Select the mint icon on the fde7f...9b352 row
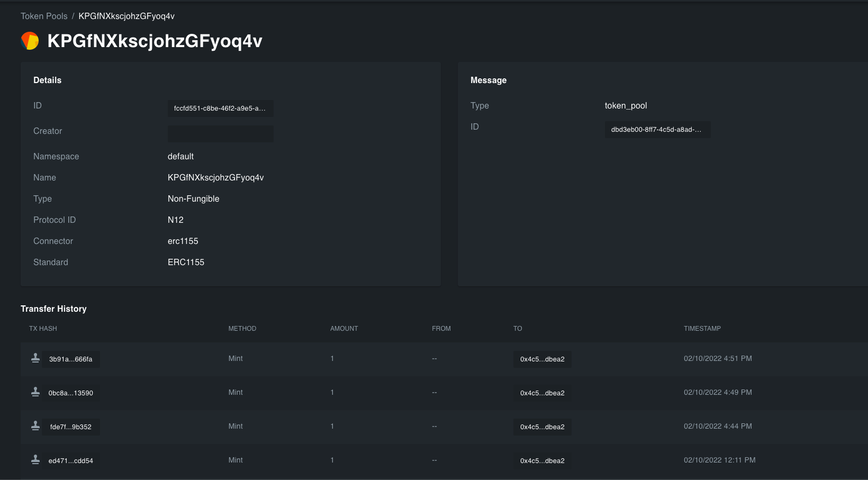Image resolution: width=868 pixels, height=480 pixels. pyautogui.click(x=35, y=425)
